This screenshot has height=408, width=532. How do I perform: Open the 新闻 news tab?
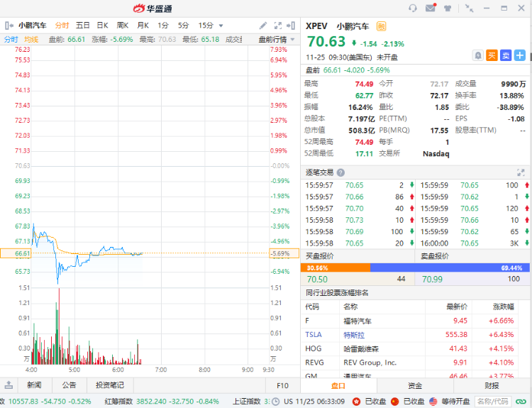pos(34,385)
